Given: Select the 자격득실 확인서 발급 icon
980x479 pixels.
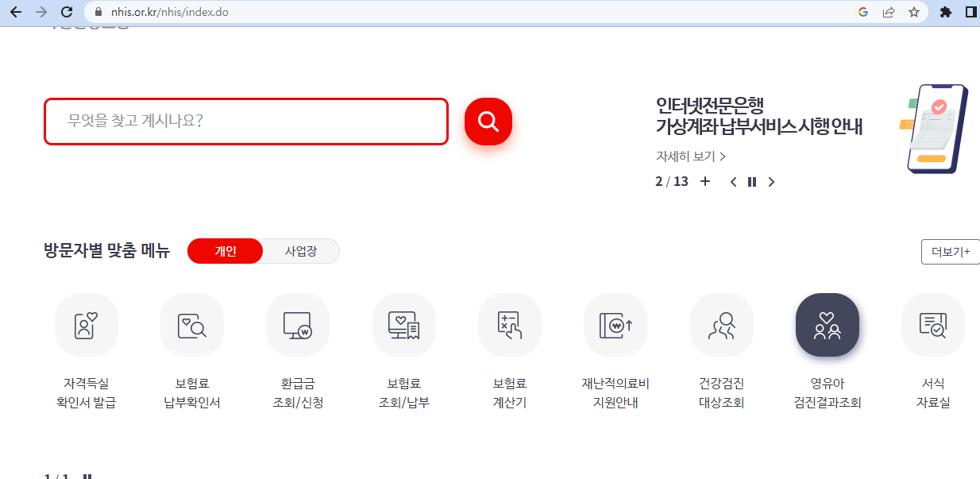Looking at the screenshot, I should coord(86,324).
